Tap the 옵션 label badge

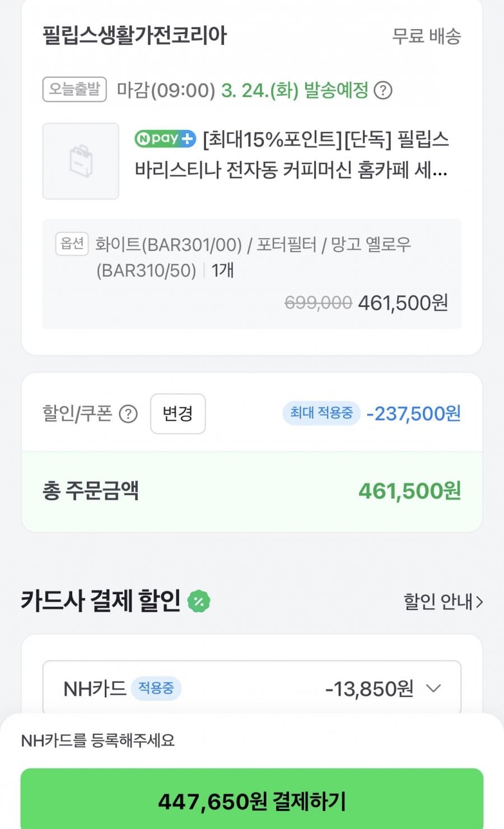(72, 244)
